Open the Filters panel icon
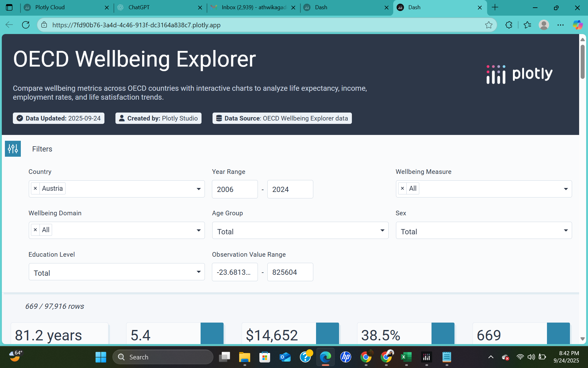This screenshot has width=588, height=368. (13, 149)
